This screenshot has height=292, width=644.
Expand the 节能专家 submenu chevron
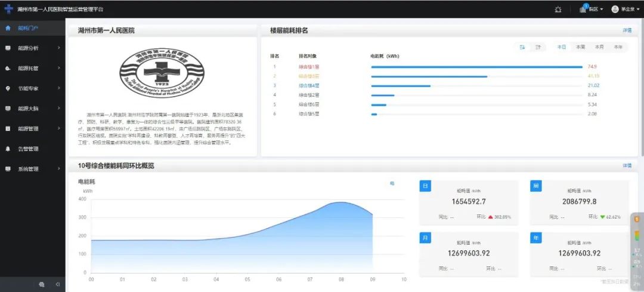pyautogui.click(x=58, y=88)
